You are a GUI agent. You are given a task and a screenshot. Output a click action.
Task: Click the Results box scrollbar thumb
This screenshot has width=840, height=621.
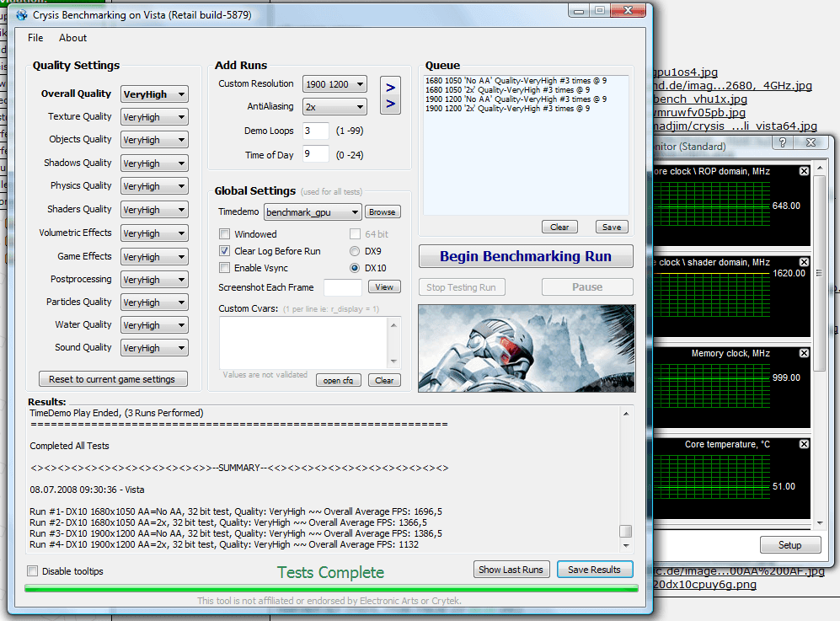tap(626, 531)
